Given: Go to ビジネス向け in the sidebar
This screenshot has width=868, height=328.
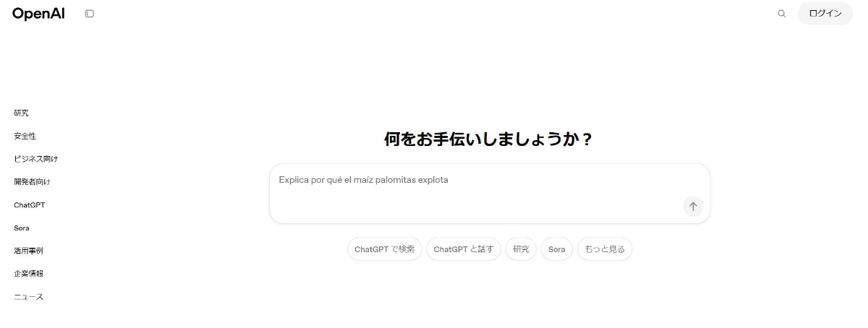Looking at the screenshot, I should point(35,159).
